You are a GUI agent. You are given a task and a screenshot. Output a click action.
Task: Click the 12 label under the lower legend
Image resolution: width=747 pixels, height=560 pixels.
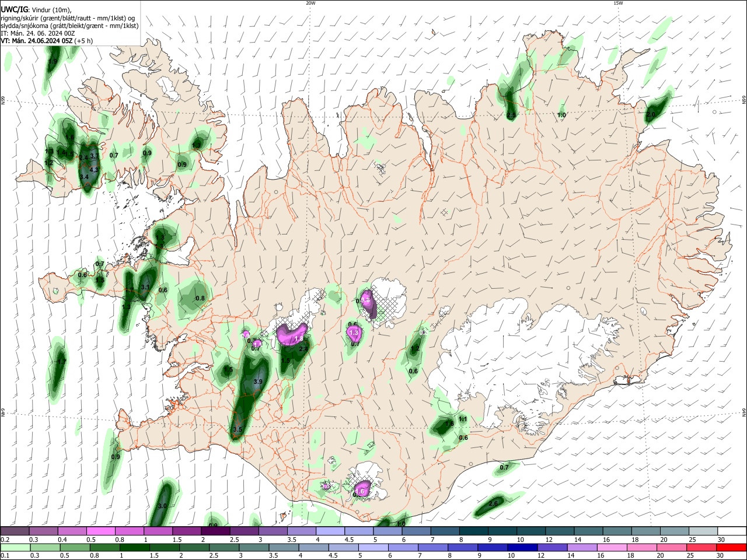pyautogui.click(x=541, y=556)
